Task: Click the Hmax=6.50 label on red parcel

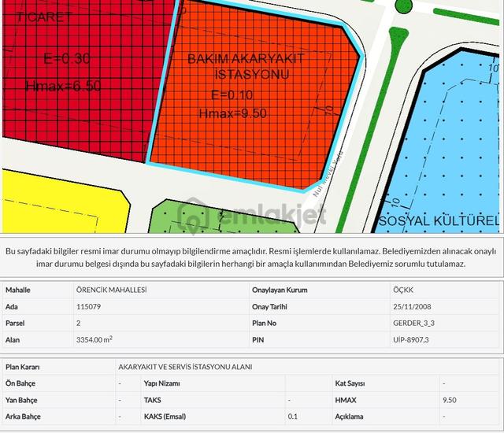Action: click(x=63, y=86)
